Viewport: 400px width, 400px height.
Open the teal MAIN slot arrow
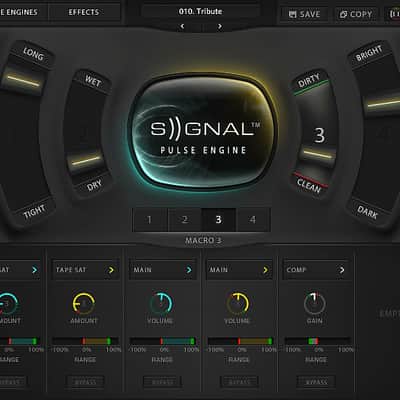(189, 270)
